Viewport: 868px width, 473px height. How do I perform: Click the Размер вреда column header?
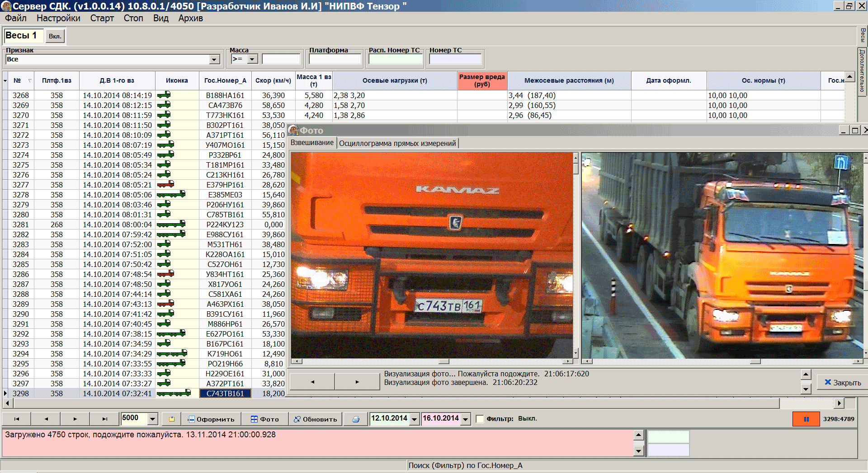(482, 80)
